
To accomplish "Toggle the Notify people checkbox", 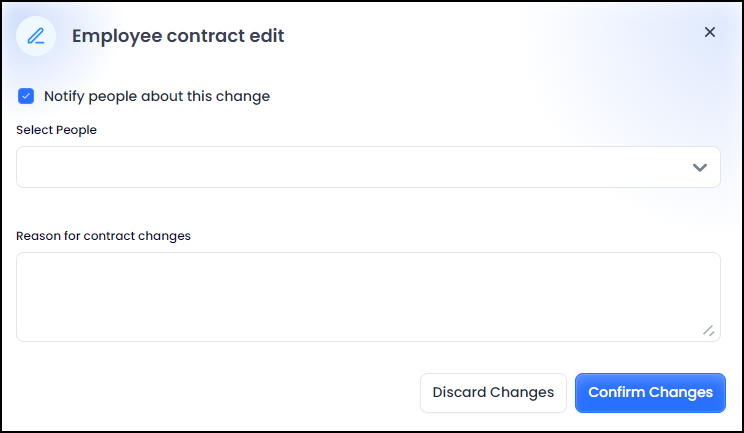I will [x=26, y=96].
